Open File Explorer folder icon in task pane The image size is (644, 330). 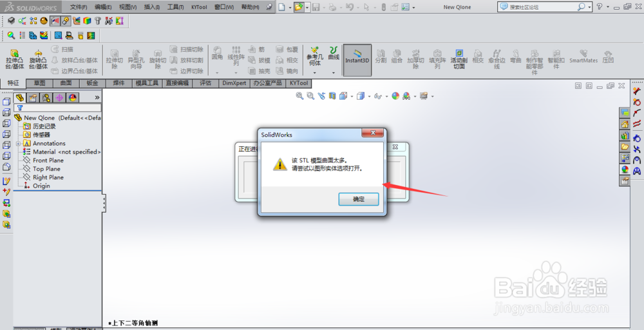[x=625, y=147]
